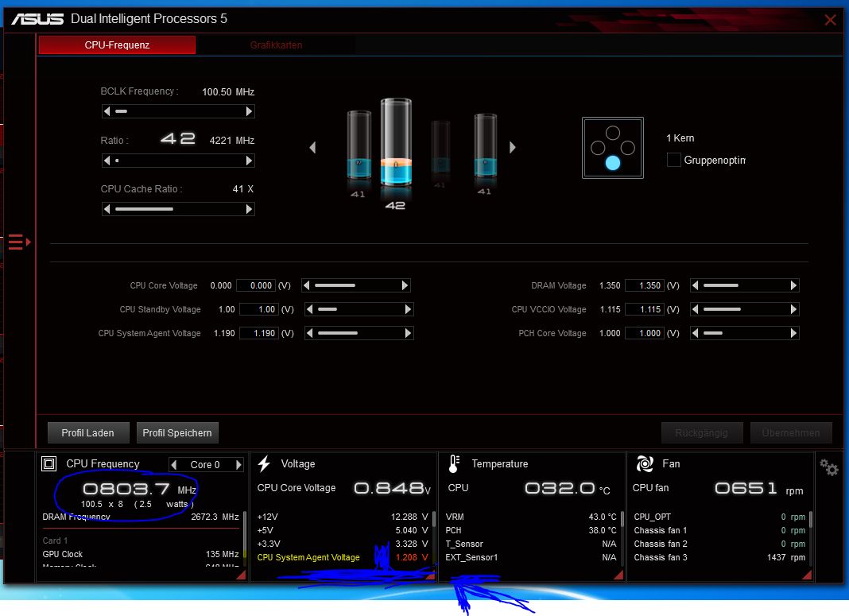Image resolution: width=849 pixels, height=616 pixels.
Task: Select the dimmed core cylinder labeled 41
Action: coord(440,146)
